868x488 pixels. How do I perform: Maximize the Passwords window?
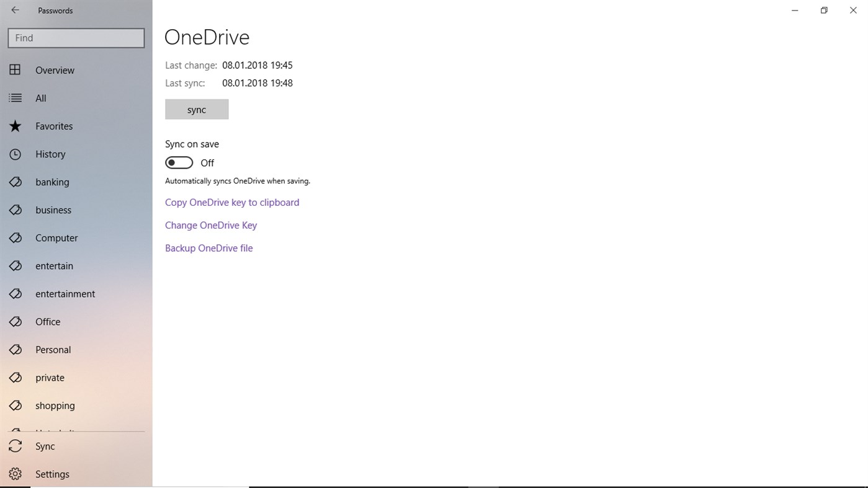click(824, 10)
